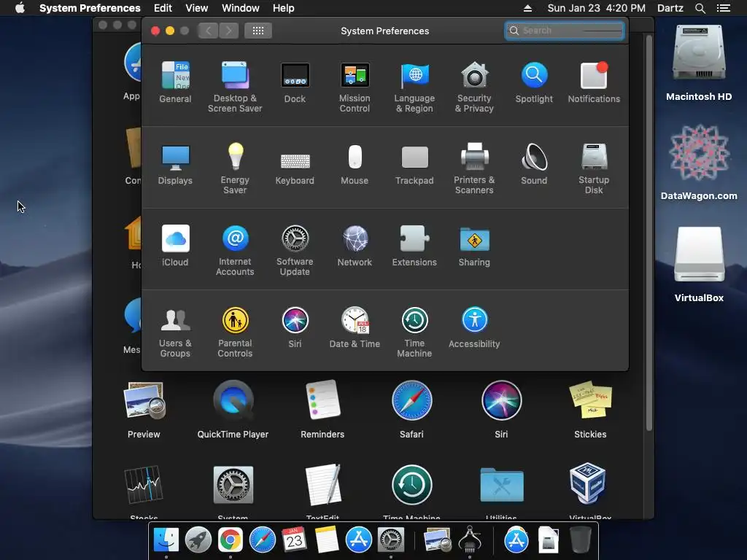Image resolution: width=747 pixels, height=560 pixels.
Task: Open Parental Controls preferences
Action: point(235,332)
